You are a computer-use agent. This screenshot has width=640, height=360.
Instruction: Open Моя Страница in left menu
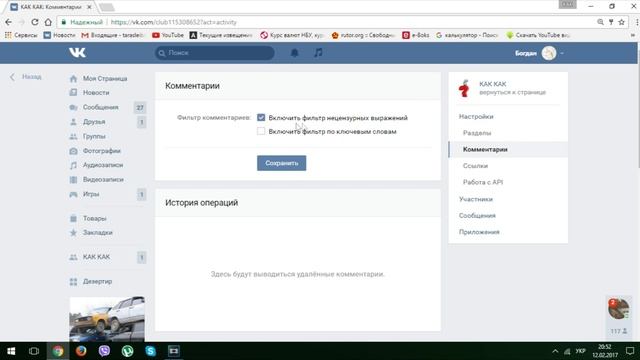[x=105, y=78]
